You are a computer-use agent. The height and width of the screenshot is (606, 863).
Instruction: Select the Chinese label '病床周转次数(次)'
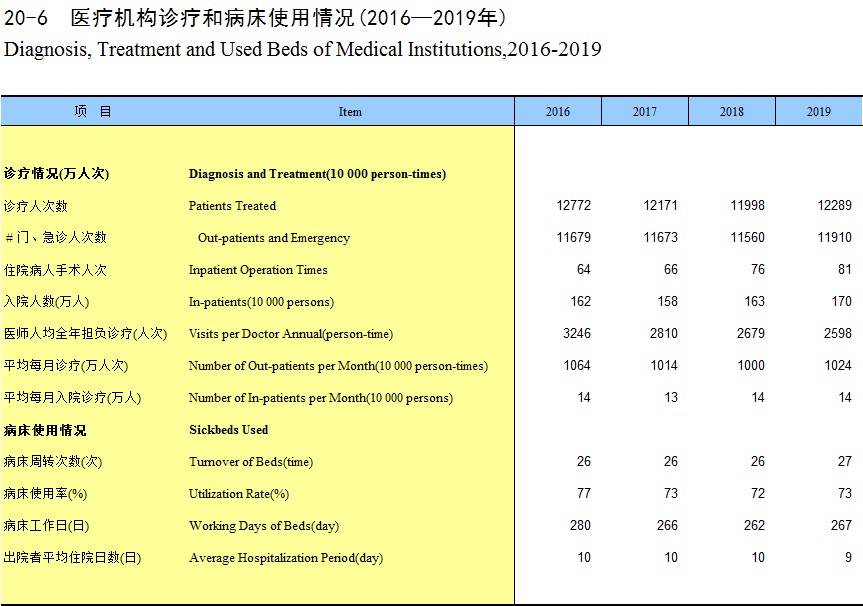pos(53,462)
